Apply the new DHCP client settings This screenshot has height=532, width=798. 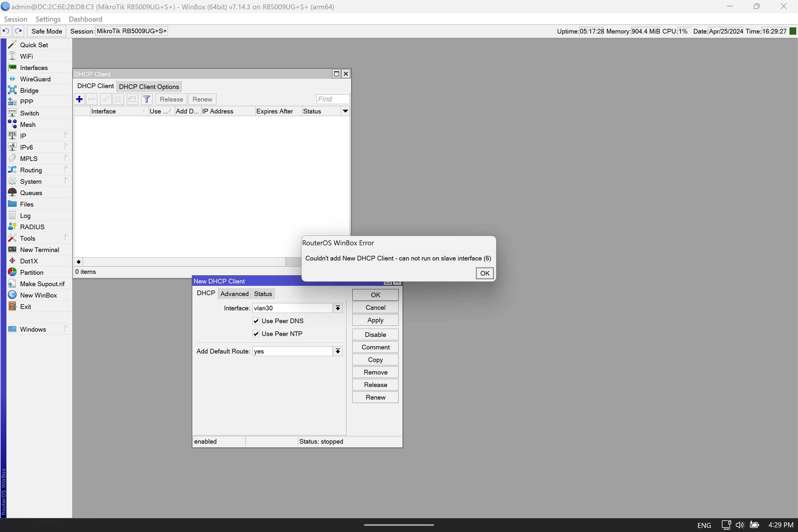coord(375,320)
